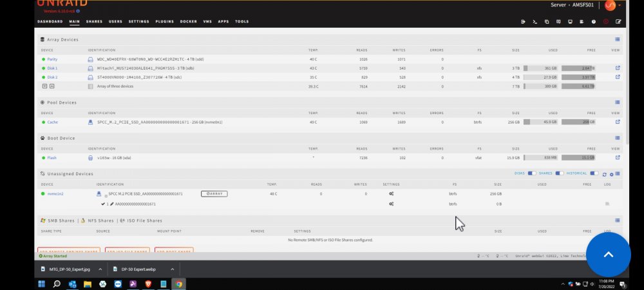Click the Array Devices list view icon
644x290 pixels.
[618, 39]
